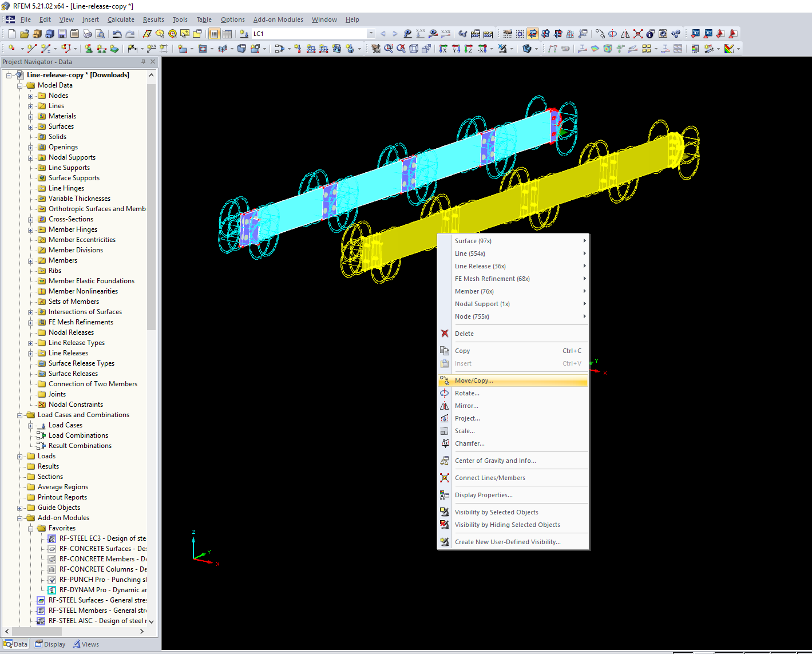This screenshot has width=812, height=654.
Task: Select Display Properties... in the context menu
Action: 513,495
